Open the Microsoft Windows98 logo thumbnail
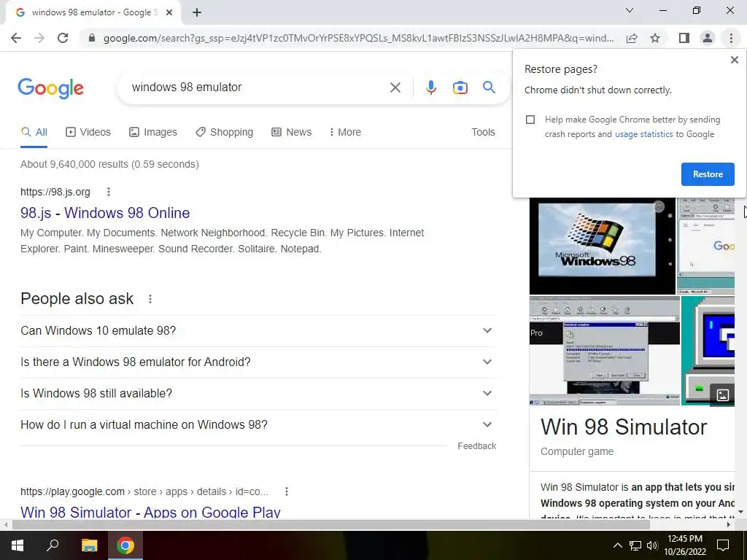 click(602, 246)
